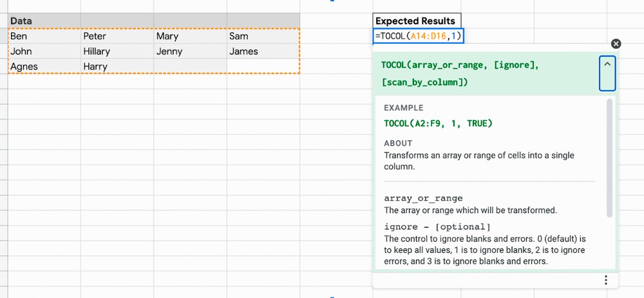The width and height of the screenshot is (644, 298).
Task: Collapse the function help with chevron button
Action: coord(607,73)
